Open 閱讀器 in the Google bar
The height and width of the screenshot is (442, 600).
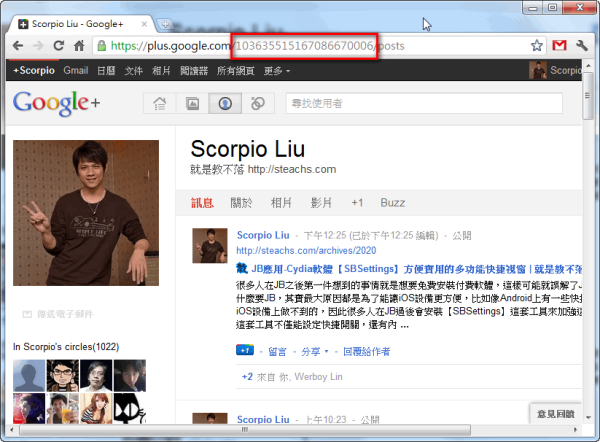tap(194, 70)
